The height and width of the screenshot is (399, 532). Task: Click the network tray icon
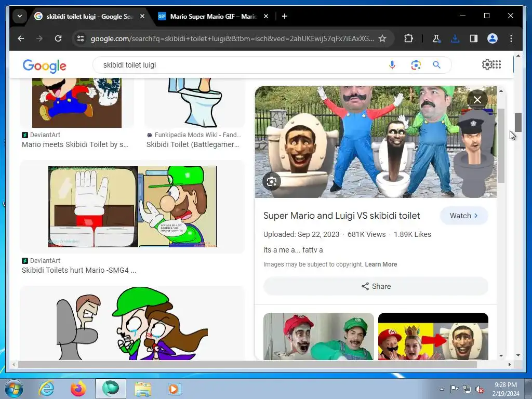467,389
